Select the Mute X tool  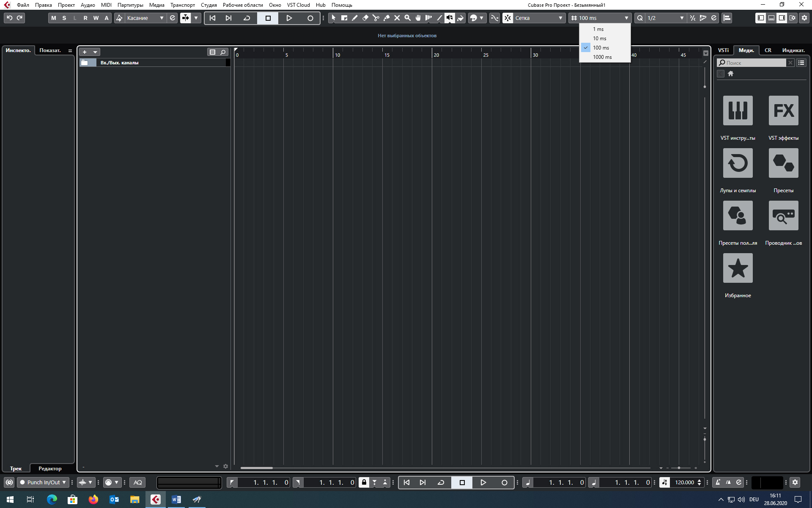point(397,18)
